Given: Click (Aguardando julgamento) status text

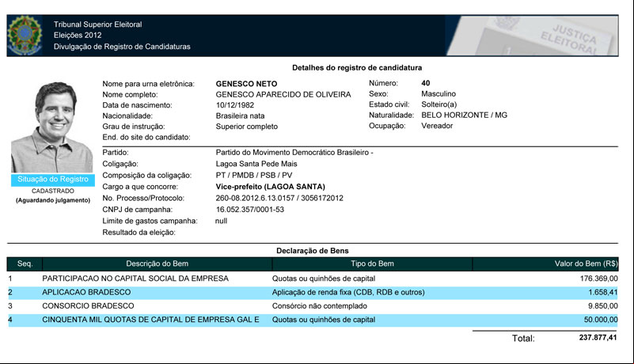Looking at the screenshot, I should [x=53, y=200].
